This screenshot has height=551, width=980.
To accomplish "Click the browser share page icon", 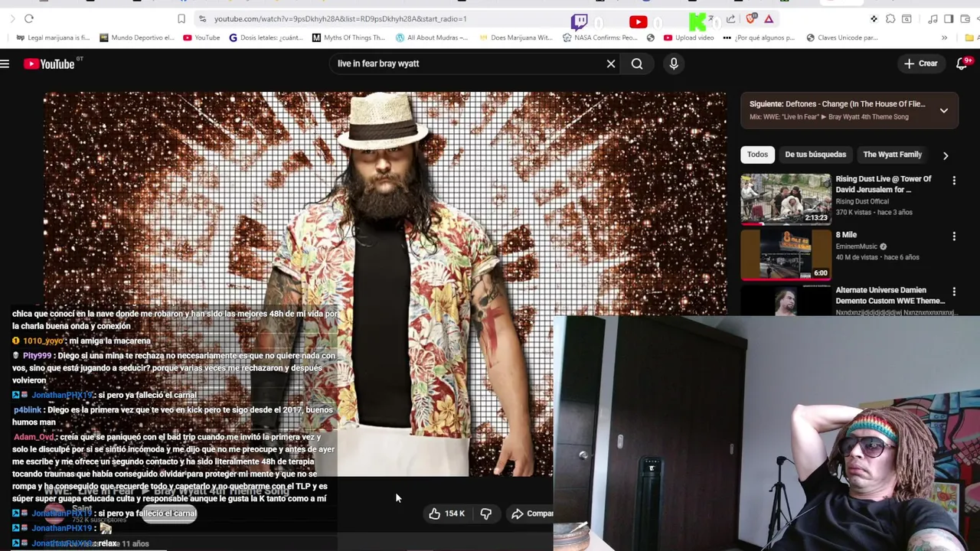I will 730,18.
